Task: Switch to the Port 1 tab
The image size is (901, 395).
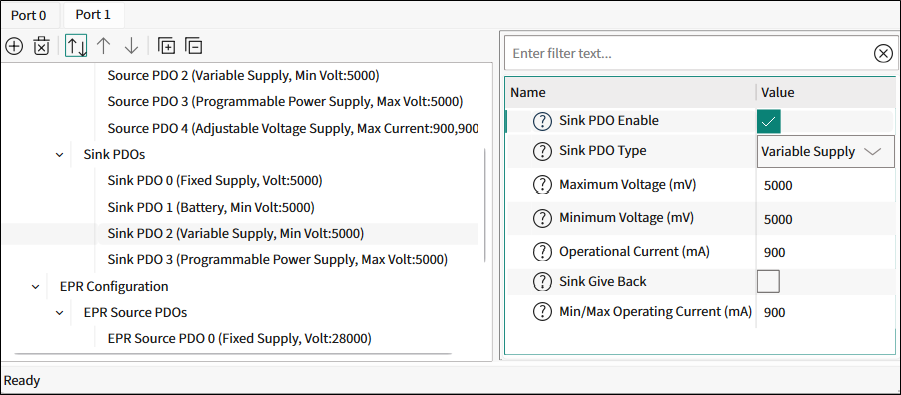Action: [x=93, y=15]
